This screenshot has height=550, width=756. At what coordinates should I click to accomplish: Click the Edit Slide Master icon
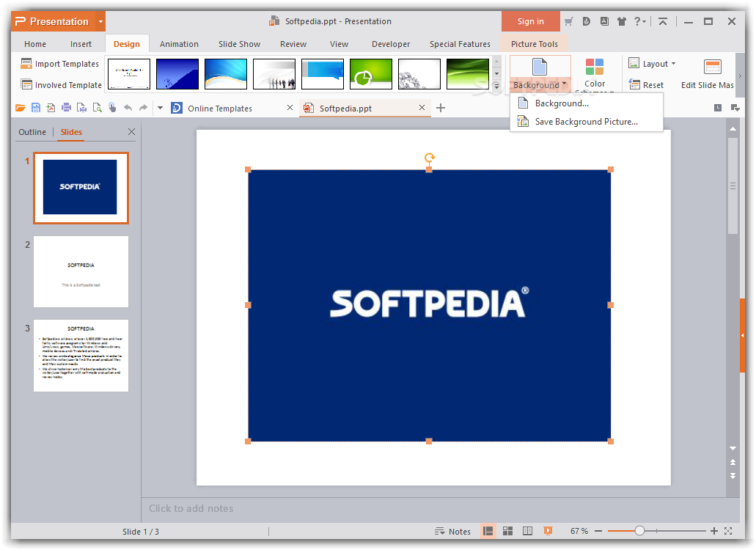pos(712,67)
